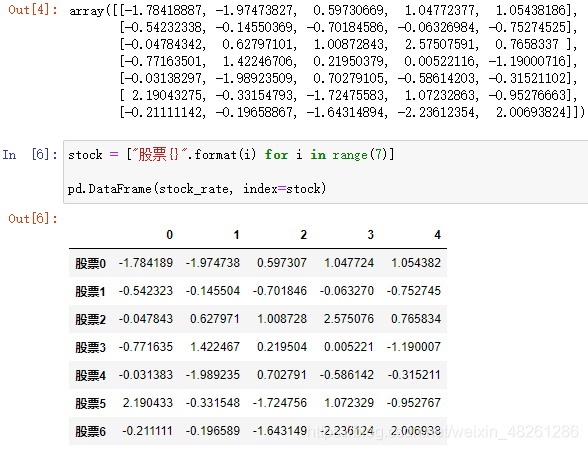
Task: Click row index 股票5
Action: [x=90, y=404]
